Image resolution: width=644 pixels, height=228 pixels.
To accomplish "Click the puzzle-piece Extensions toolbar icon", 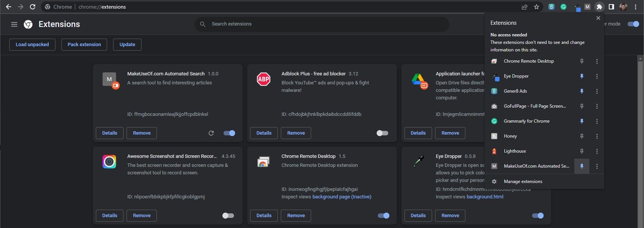I will [x=599, y=7].
